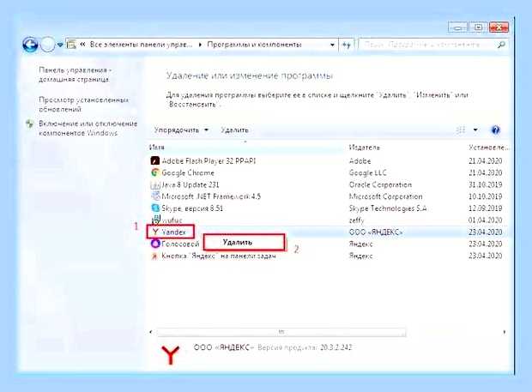Click install date '10.10.2019' cell
The image size is (532, 392).
coord(486,196)
